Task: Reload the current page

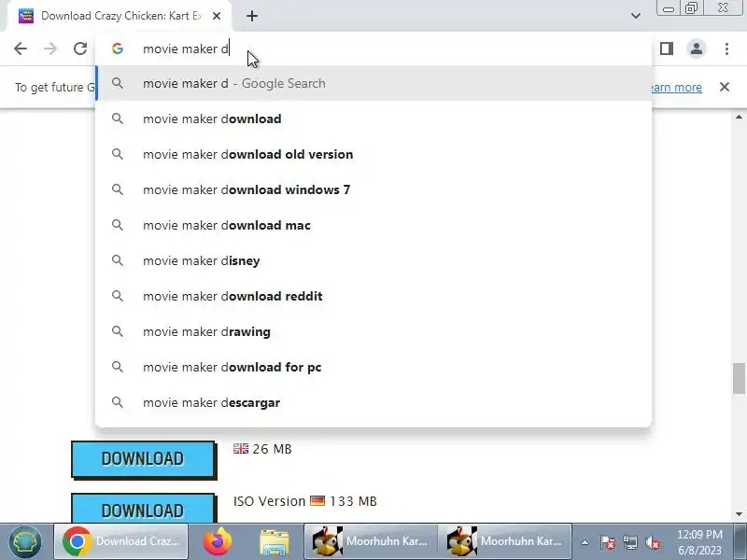Action: [x=80, y=49]
